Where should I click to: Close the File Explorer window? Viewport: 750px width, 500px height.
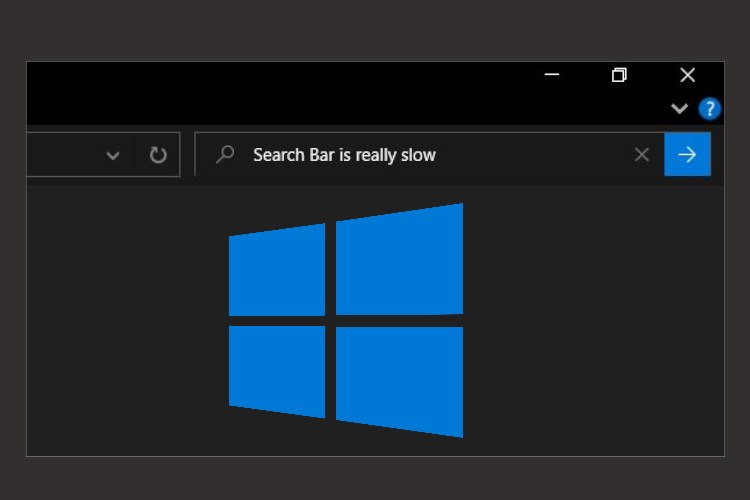click(687, 75)
